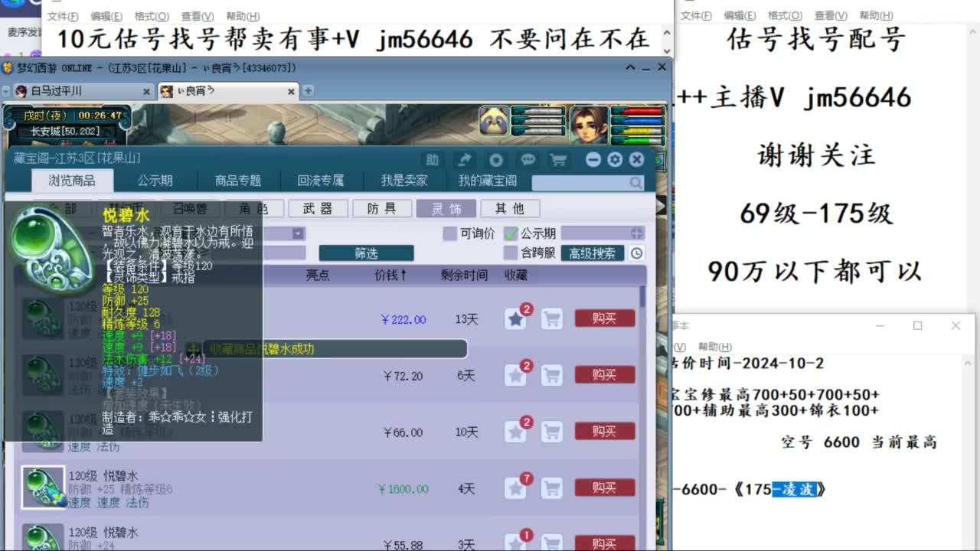Toggle the 可询价 checkbox

(450, 233)
